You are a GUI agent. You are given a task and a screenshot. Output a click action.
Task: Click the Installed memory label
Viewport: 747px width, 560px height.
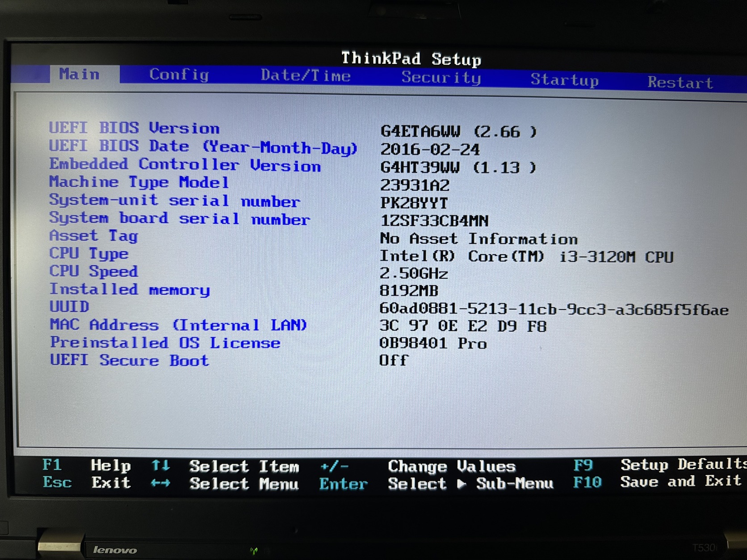point(130,289)
